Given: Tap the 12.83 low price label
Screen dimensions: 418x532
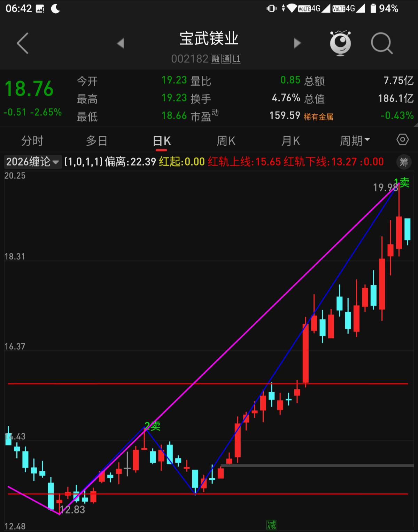Looking at the screenshot, I should pos(72,510).
